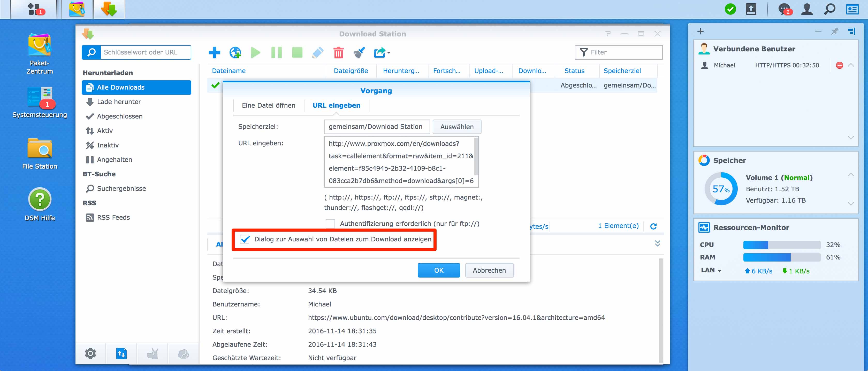Select Abgeschlossen filter in the sidebar
The image size is (868, 371).
coord(136,116)
